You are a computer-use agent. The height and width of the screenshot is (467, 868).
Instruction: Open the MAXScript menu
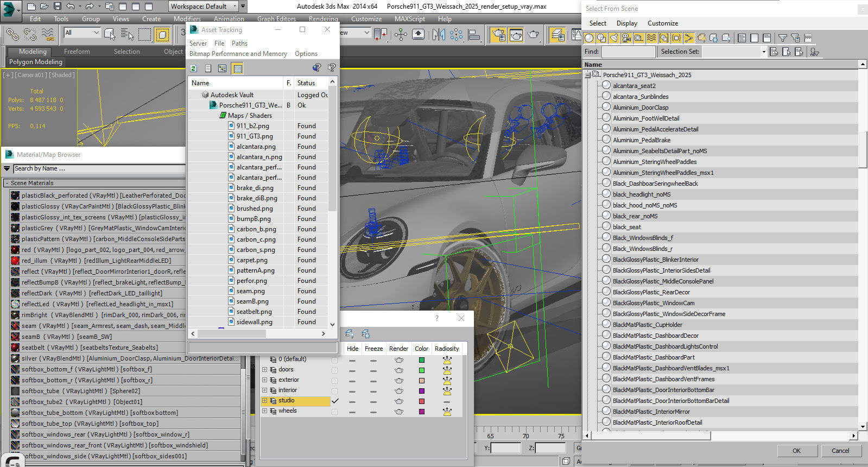410,18
